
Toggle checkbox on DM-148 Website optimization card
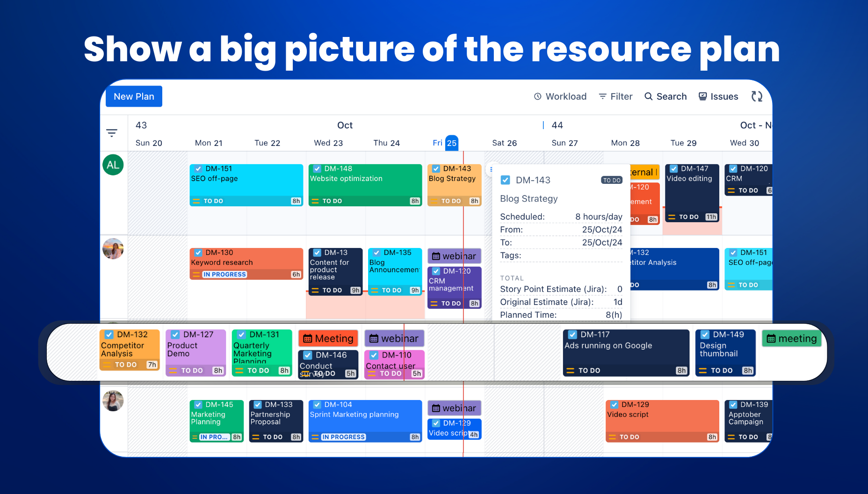pyautogui.click(x=317, y=169)
